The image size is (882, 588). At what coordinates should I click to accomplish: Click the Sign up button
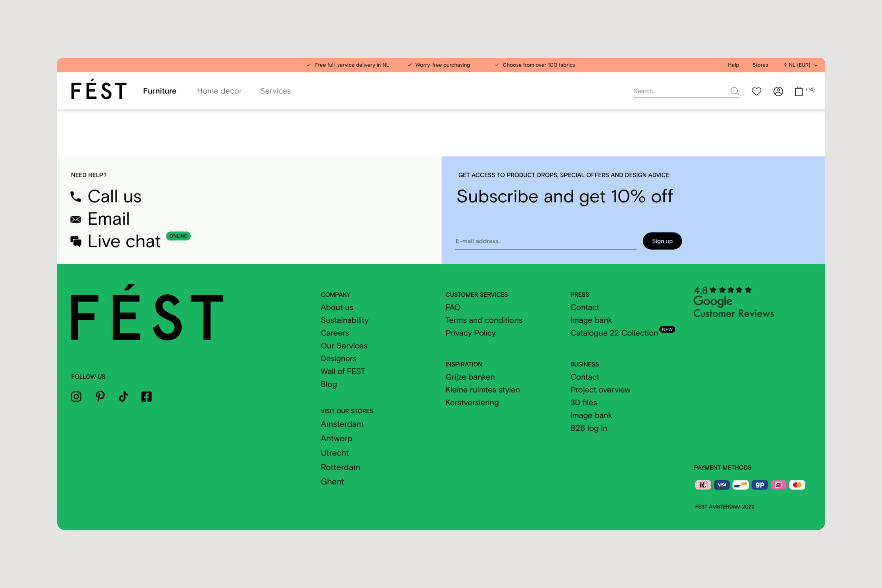click(x=662, y=241)
